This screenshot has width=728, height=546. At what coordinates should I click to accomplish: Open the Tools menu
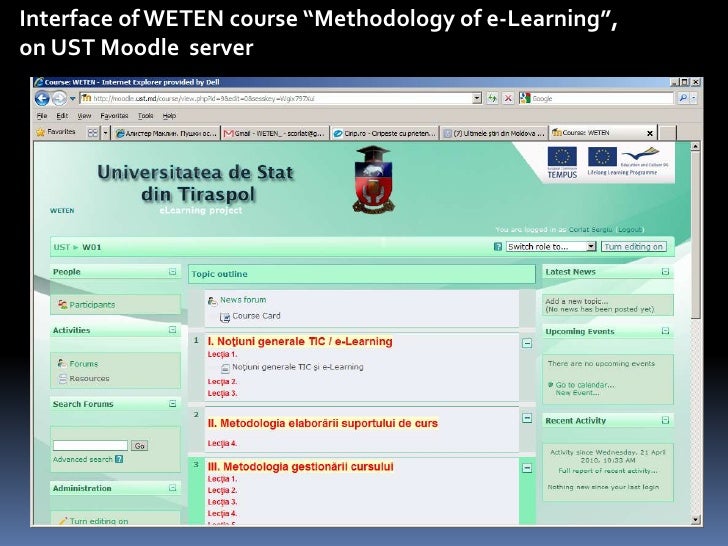(145, 116)
